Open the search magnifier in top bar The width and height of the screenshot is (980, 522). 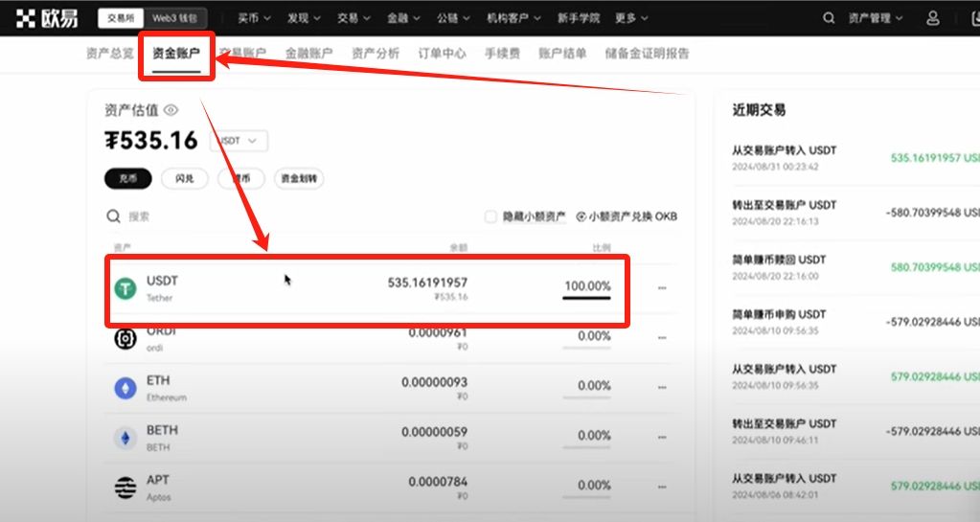coord(829,18)
